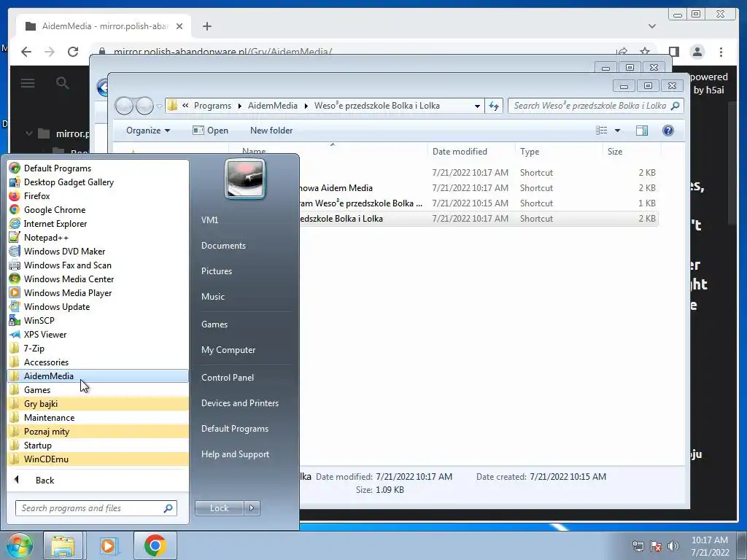Expand the Accessories folder
Screen dimensions: 747x560
pyautogui.click(x=98, y=362)
